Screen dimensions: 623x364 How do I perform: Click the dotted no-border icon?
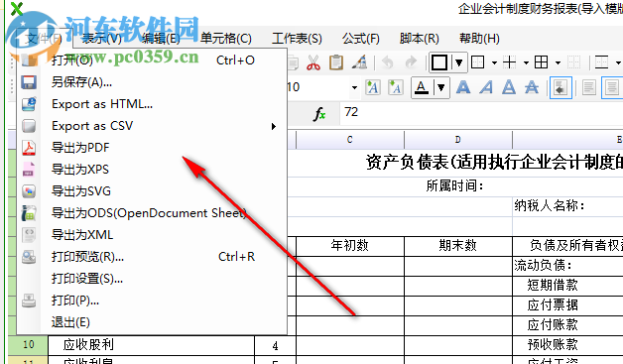pos(573,62)
